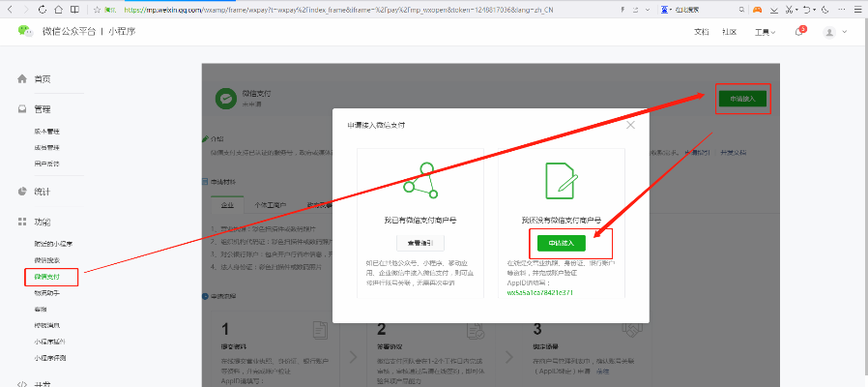868x387 pixels.
Task: Select 功能 section in the sidebar
Action: pyautogui.click(x=43, y=223)
